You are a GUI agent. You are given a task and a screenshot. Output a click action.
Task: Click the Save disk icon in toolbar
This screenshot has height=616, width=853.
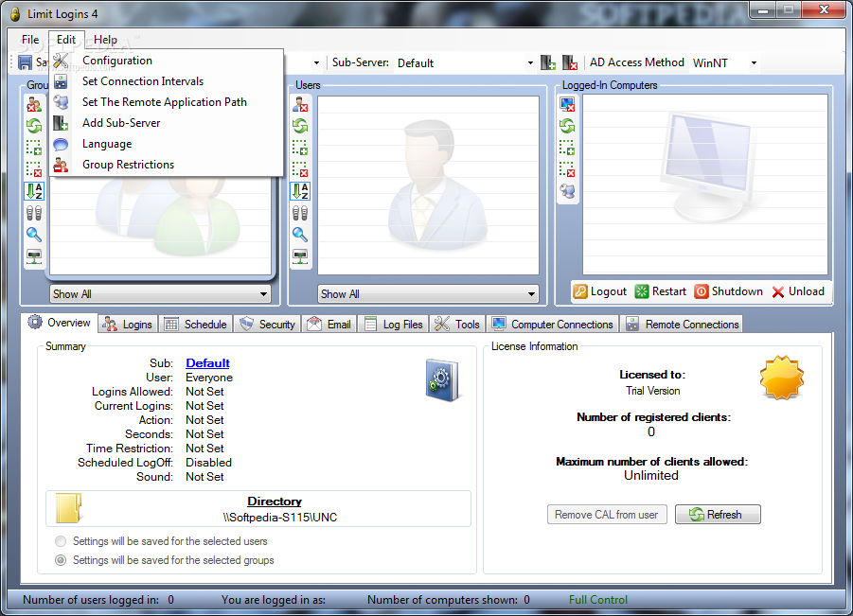coord(25,62)
